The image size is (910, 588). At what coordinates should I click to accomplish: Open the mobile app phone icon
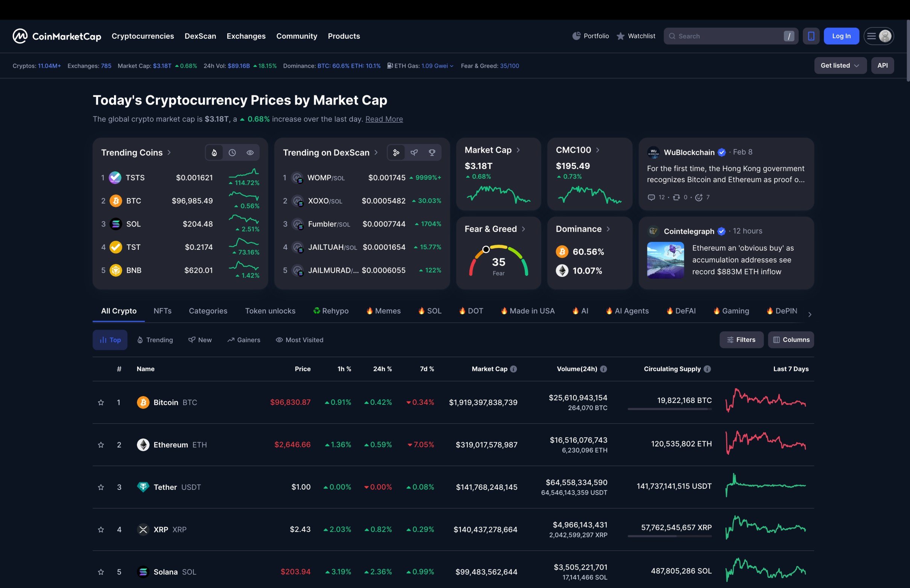(x=811, y=36)
